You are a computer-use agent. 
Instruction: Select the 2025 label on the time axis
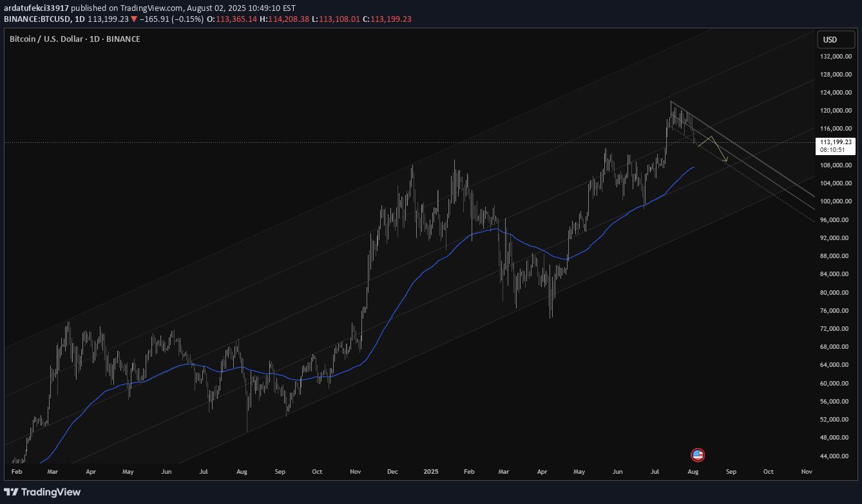tap(430, 471)
